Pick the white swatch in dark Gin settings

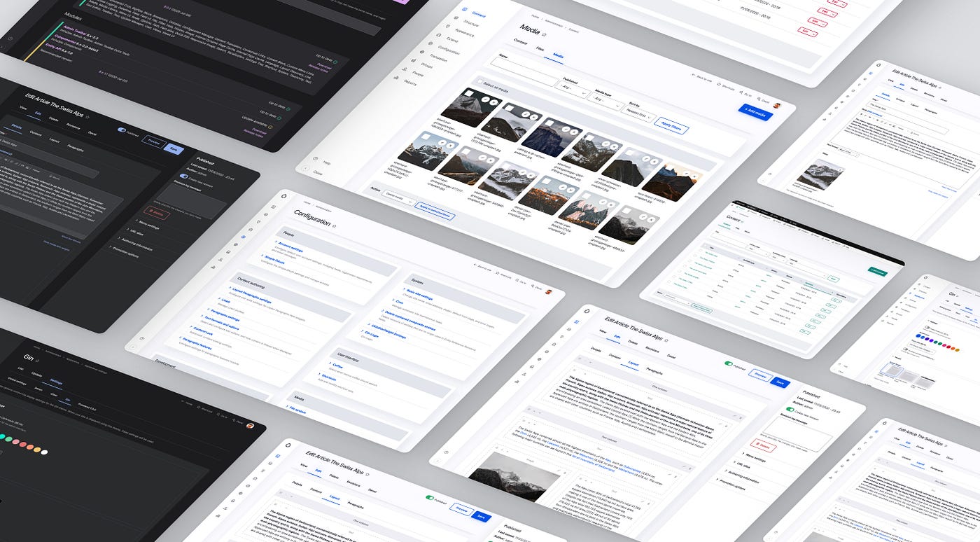[x=45, y=452]
